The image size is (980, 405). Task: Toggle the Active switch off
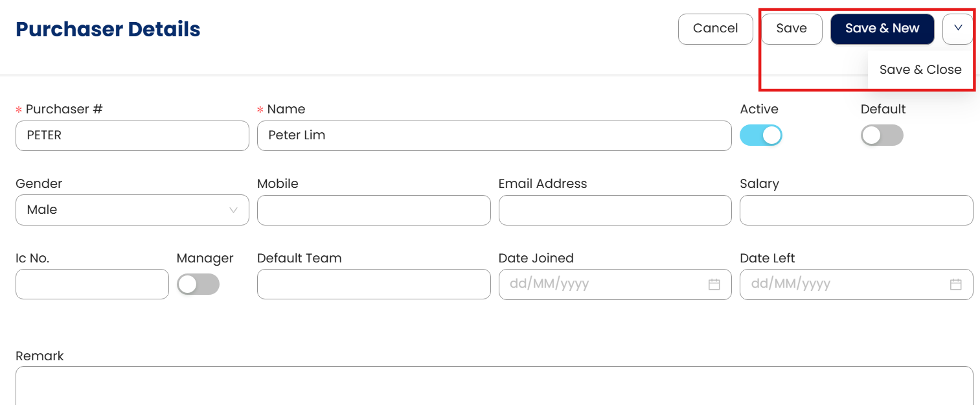(x=760, y=135)
